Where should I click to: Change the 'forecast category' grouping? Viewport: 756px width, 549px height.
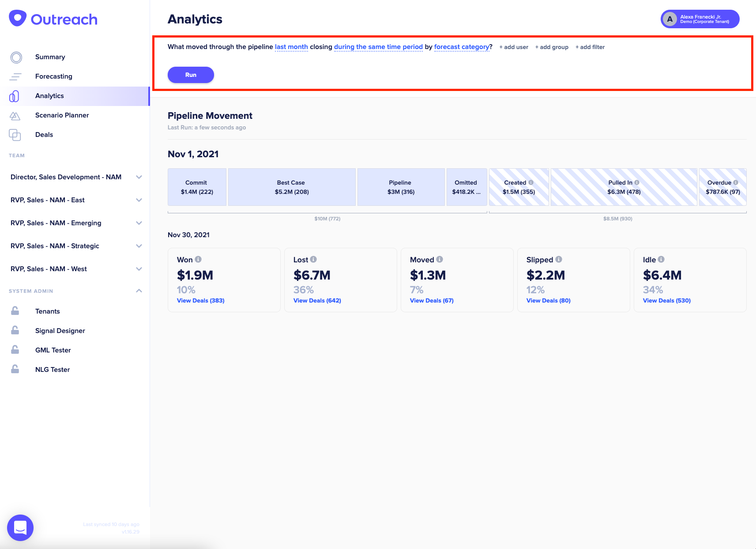point(462,47)
